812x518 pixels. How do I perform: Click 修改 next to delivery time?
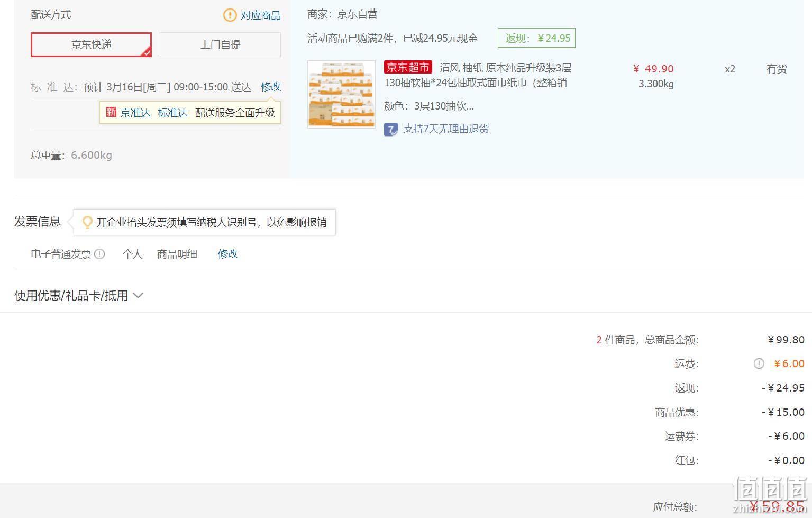[271, 87]
